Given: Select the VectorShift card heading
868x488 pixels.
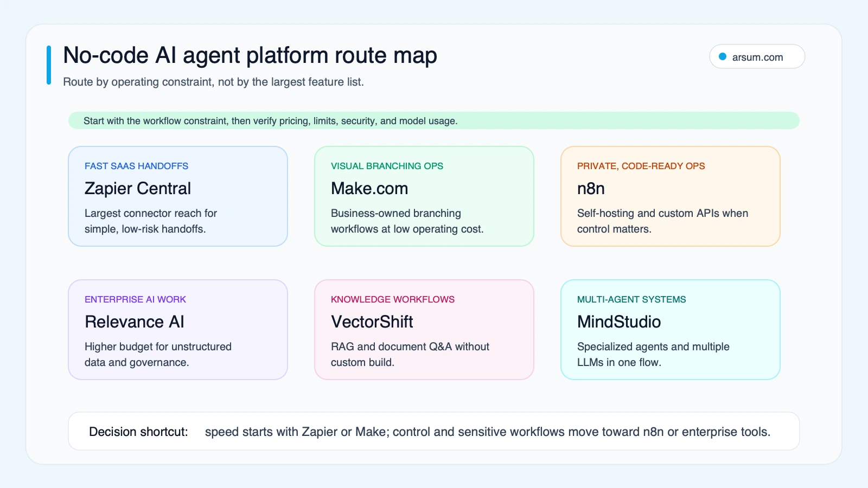Looking at the screenshot, I should pos(372,322).
